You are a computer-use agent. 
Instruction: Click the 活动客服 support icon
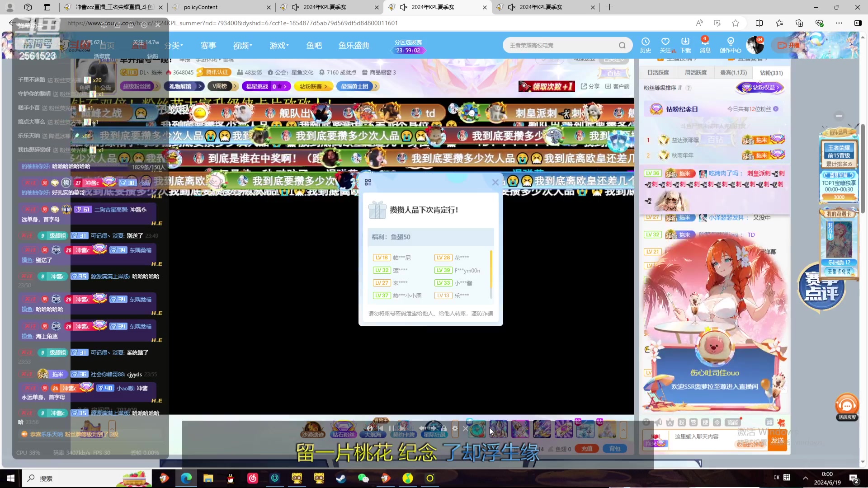point(847,407)
